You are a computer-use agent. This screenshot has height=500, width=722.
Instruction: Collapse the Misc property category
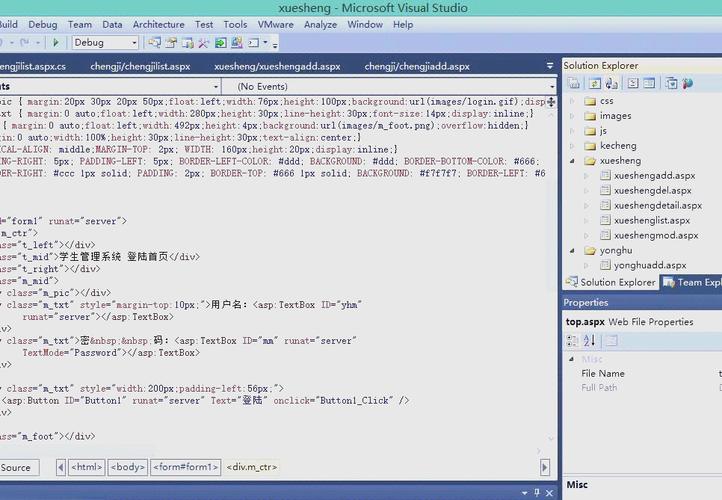(x=571, y=359)
